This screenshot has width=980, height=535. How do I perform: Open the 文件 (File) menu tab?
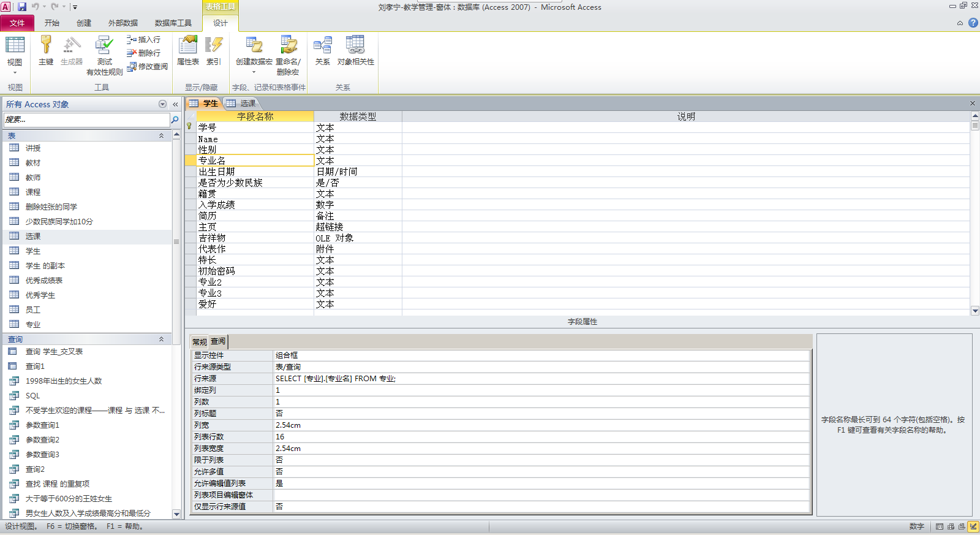(x=17, y=23)
